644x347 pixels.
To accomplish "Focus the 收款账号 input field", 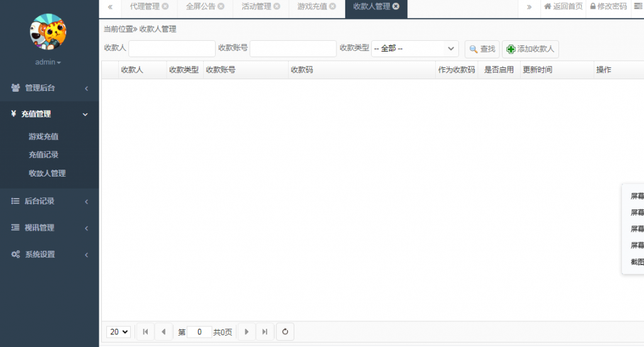I will click(x=293, y=48).
